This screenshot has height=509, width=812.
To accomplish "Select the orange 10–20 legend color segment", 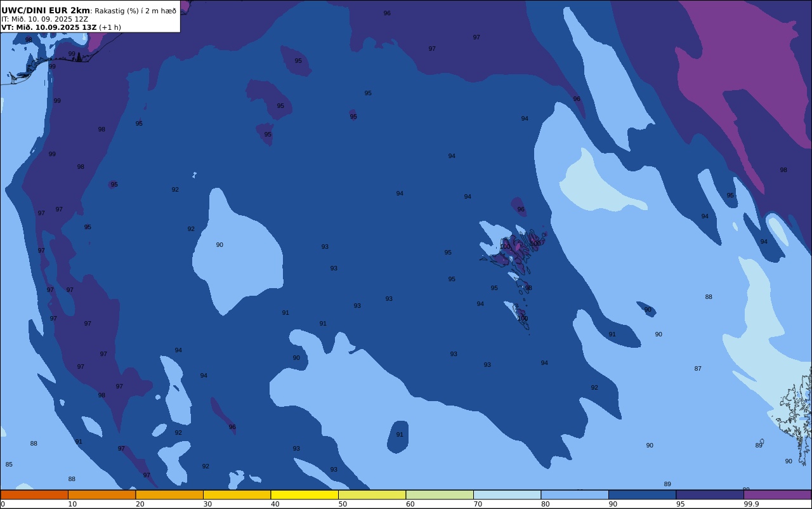I will pos(101,494).
